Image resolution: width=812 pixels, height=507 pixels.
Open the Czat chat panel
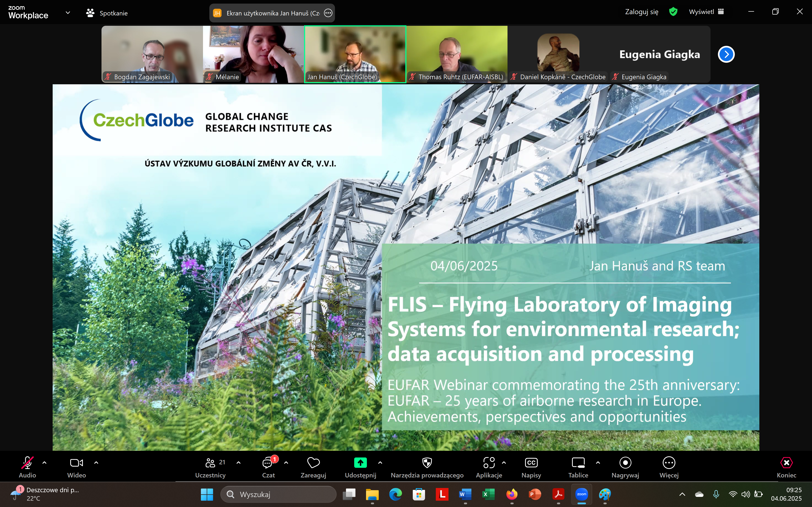(x=268, y=463)
